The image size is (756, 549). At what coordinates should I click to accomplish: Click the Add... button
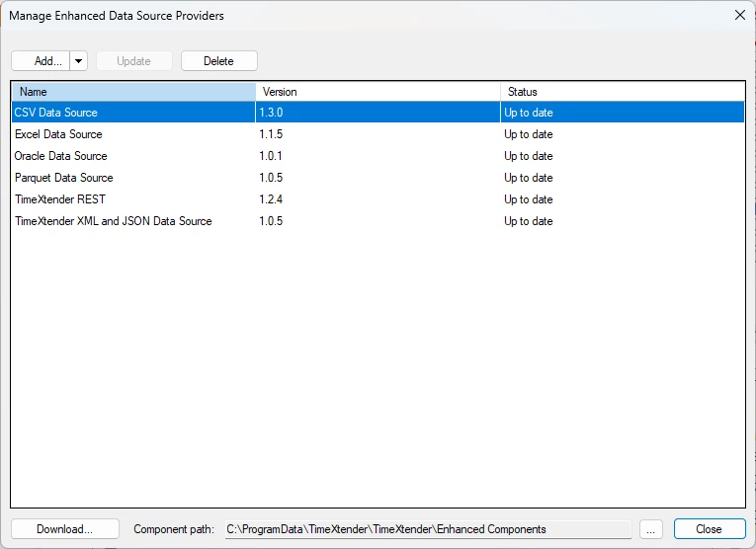tap(41, 61)
